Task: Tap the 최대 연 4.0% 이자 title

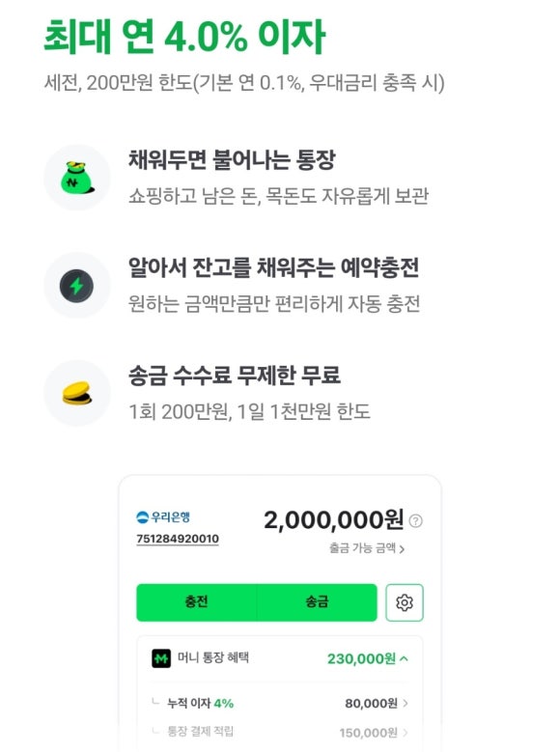Action: point(184,36)
